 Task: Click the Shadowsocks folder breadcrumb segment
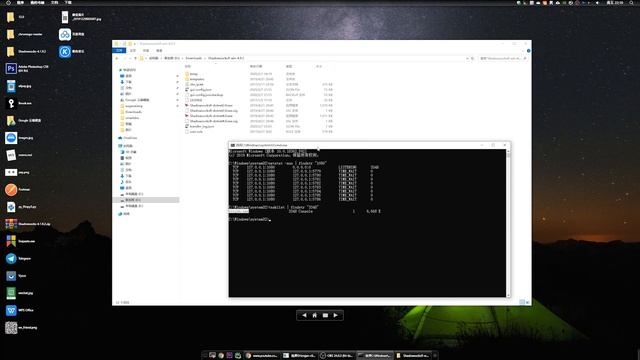point(226,58)
